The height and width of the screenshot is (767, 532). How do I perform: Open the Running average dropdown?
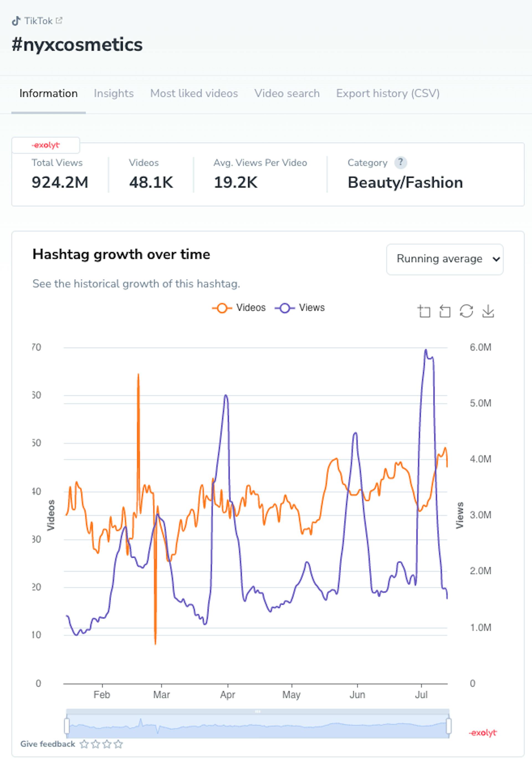tap(445, 259)
